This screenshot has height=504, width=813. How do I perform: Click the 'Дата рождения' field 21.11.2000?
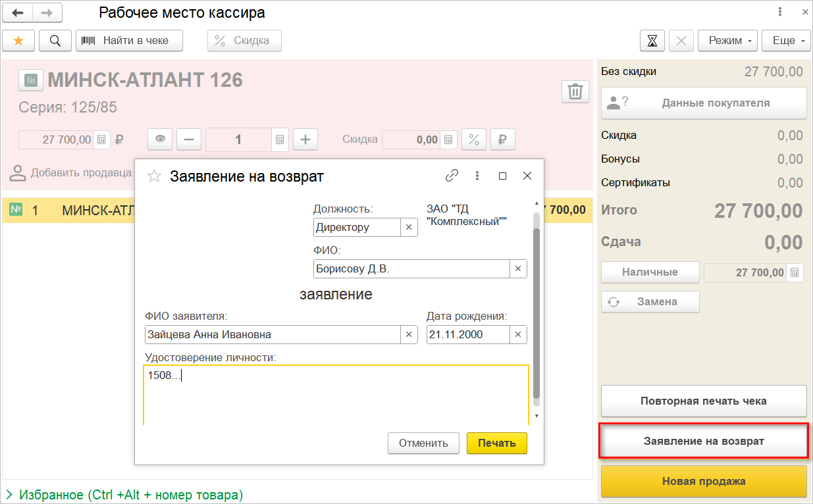[468, 334]
